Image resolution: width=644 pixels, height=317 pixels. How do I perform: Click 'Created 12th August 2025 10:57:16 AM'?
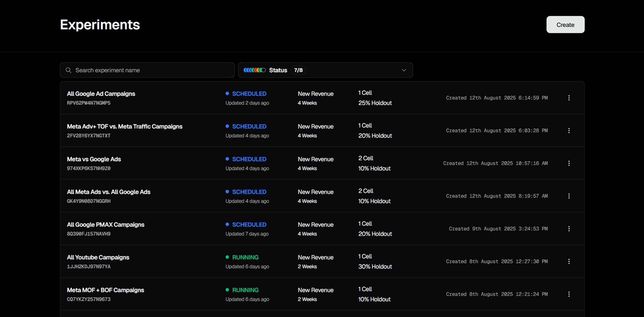pos(495,163)
